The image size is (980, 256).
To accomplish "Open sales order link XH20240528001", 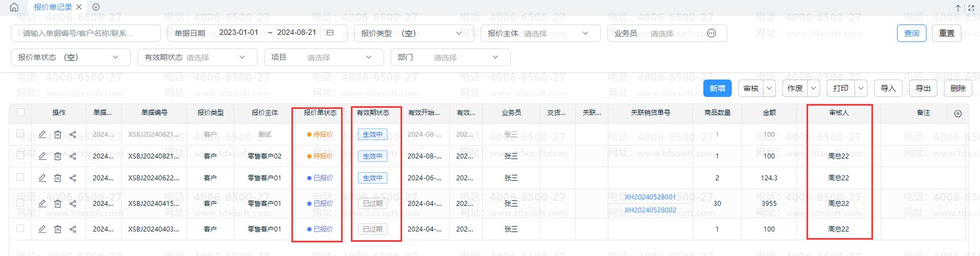I will [650, 197].
